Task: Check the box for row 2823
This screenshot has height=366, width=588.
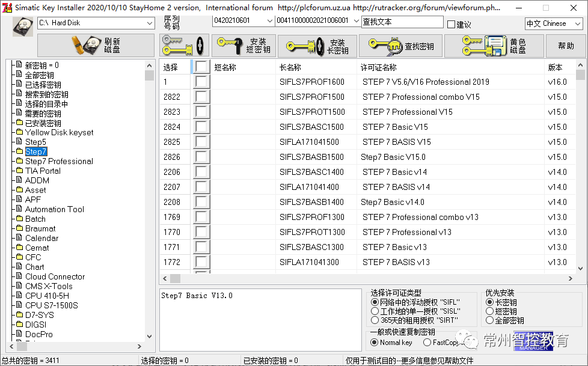Action: pos(201,112)
